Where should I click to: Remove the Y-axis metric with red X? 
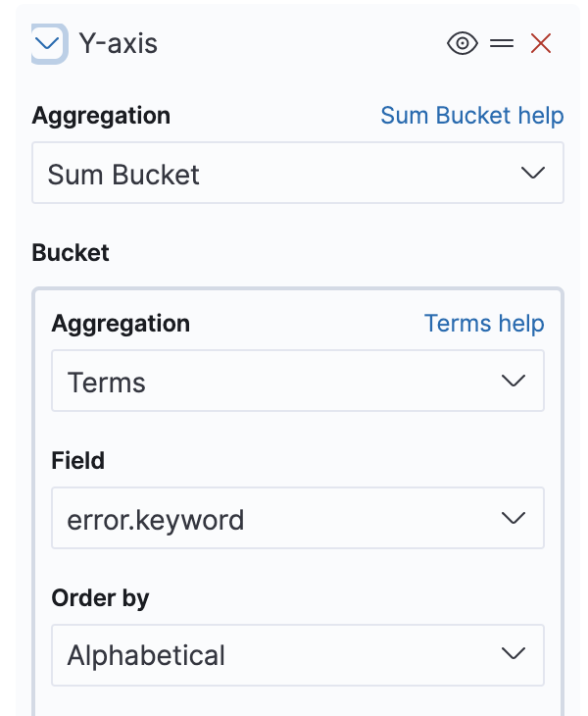pyautogui.click(x=541, y=44)
